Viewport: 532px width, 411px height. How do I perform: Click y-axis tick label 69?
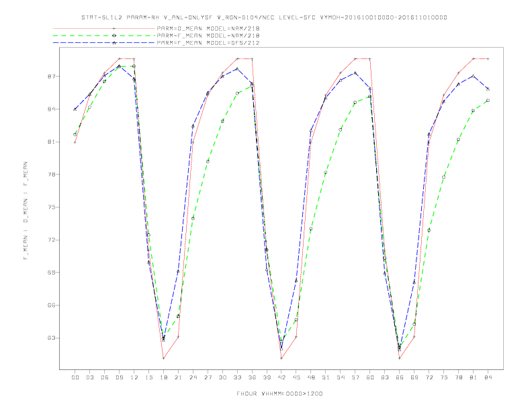pyautogui.click(x=51, y=273)
